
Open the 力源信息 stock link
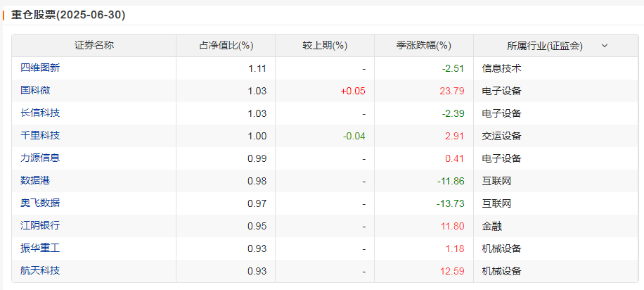[40, 158]
